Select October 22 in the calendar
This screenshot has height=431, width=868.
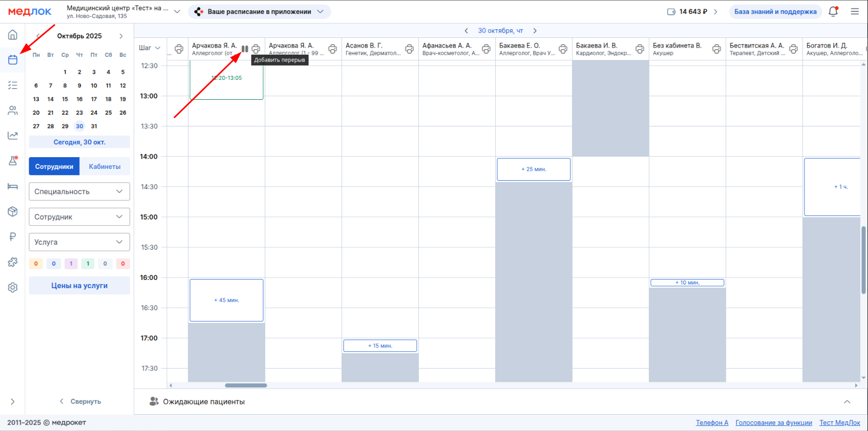pos(65,113)
